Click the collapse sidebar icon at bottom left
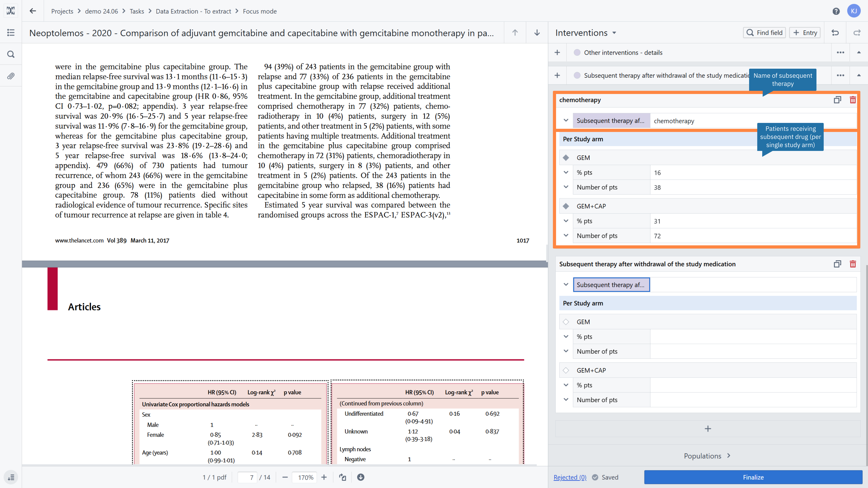868x488 pixels. pyautogui.click(x=11, y=477)
